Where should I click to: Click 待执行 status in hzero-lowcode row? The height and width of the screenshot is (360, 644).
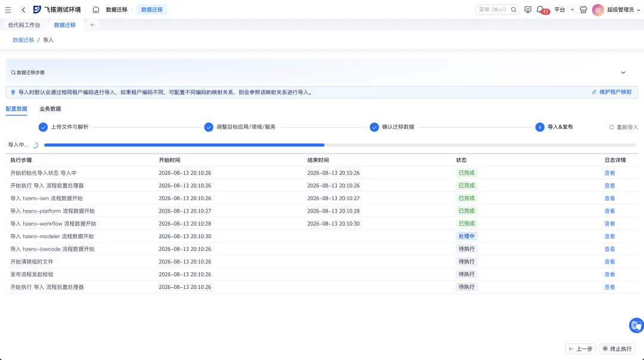(x=466, y=249)
